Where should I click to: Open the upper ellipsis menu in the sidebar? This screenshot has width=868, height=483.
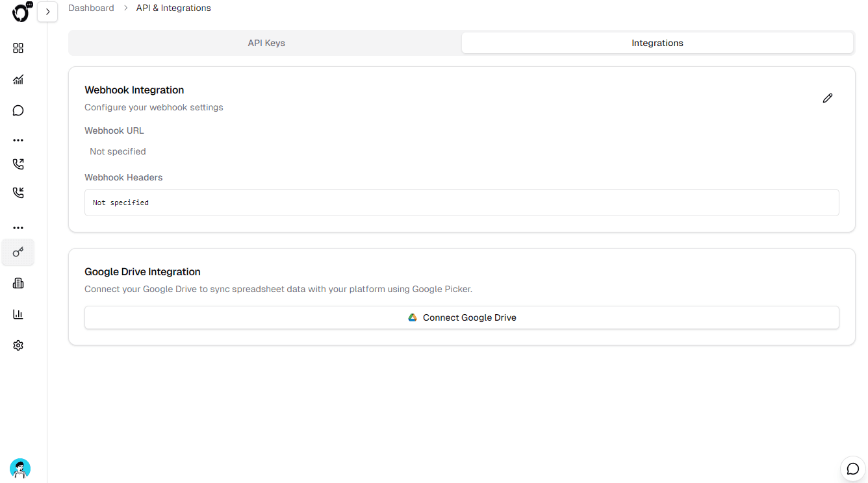click(18, 140)
